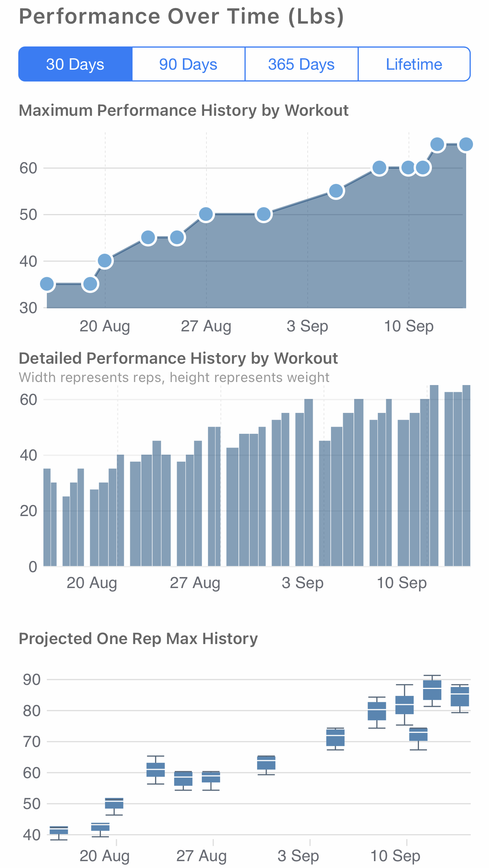Tap the last 65 lbs data point
489x868 pixels.
coord(466,144)
